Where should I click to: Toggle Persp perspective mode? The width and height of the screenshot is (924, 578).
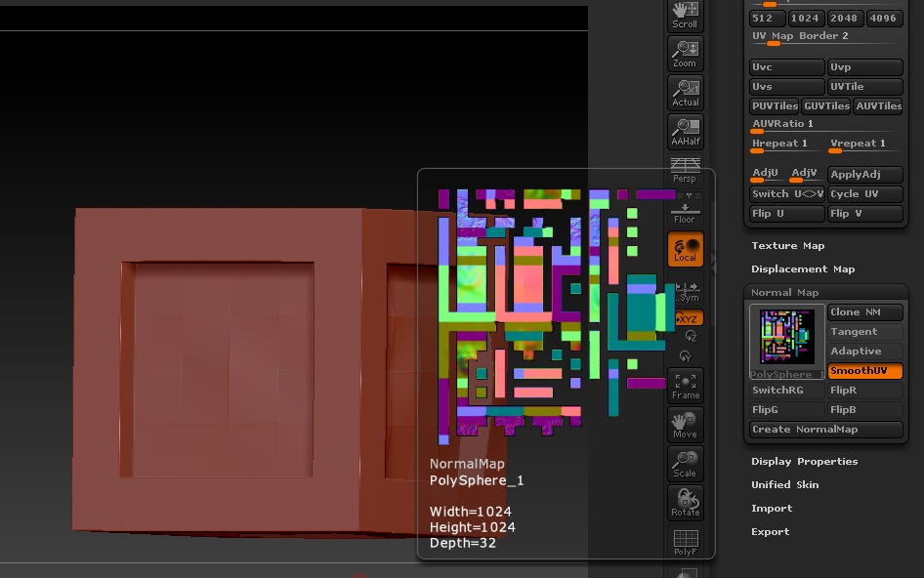tap(686, 170)
